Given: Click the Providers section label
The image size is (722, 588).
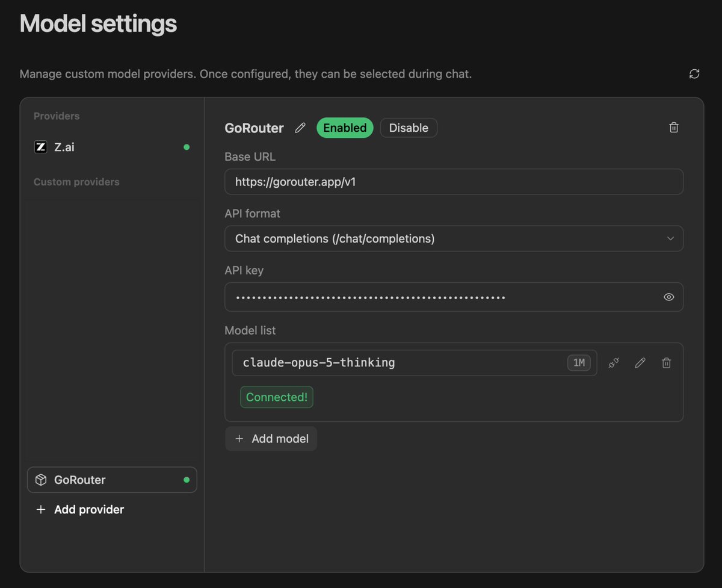Looking at the screenshot, I should 57,116.
